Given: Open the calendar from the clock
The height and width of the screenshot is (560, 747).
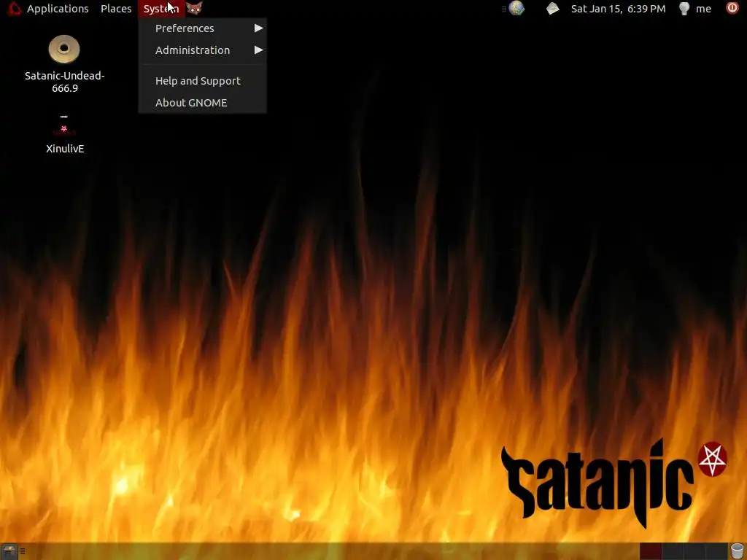Looking at the screenshot, I should tap(618, 9).
